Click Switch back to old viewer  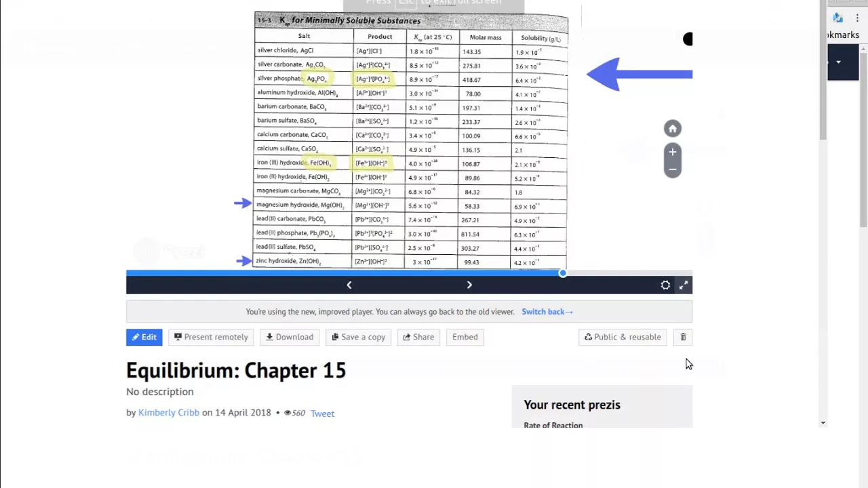coord(547,312)
